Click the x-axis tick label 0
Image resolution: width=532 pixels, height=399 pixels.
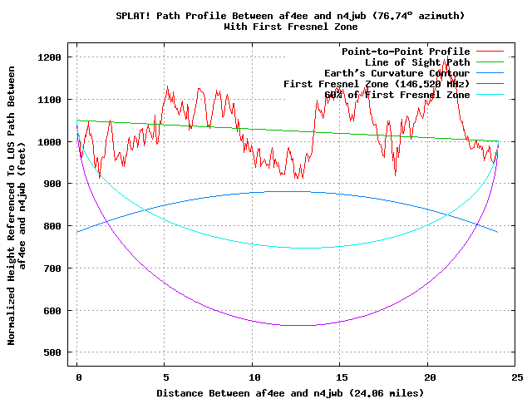coord(79,377)
